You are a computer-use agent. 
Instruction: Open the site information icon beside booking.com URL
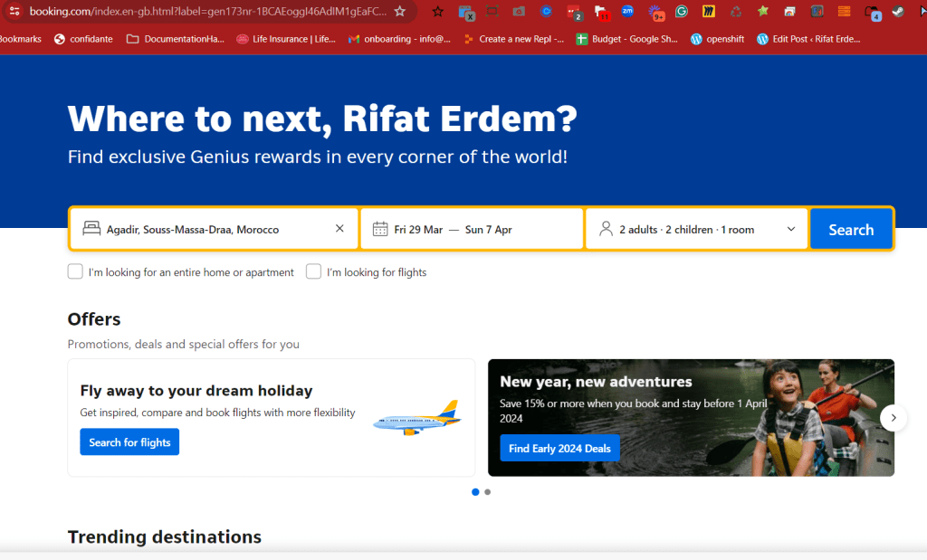point(14,11)
